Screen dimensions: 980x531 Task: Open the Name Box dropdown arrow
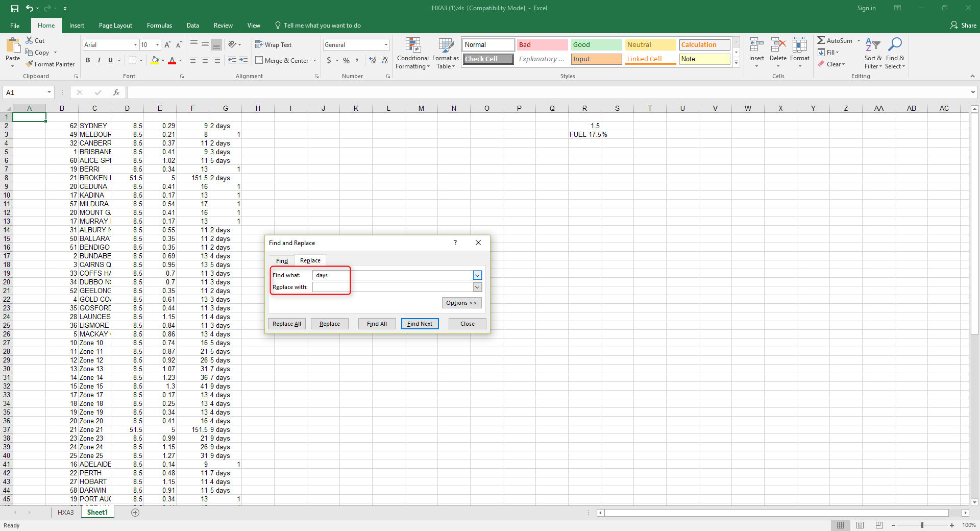tap(49, 92)
